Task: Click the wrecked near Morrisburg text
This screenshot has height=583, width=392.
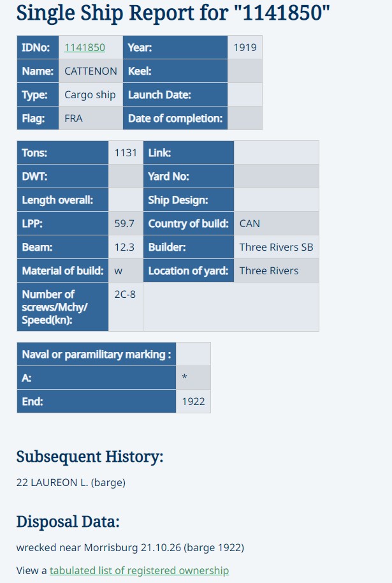Action: (x=130, y=548)
